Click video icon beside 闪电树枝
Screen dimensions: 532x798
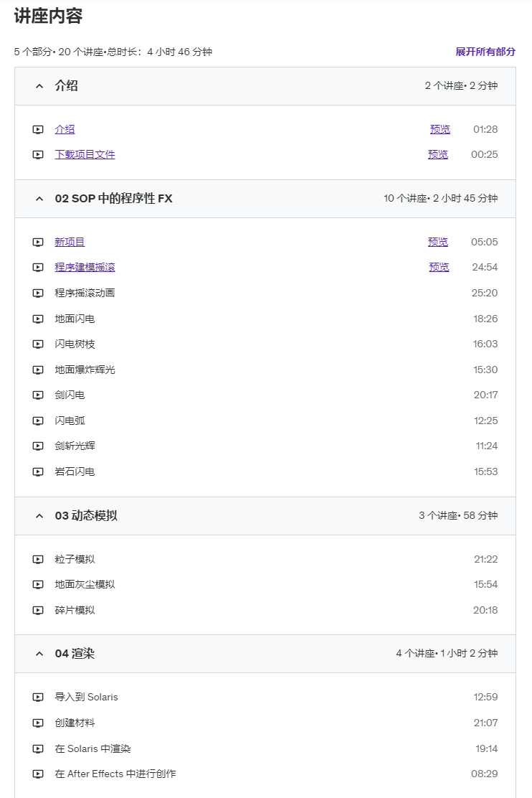coord(38,344)
